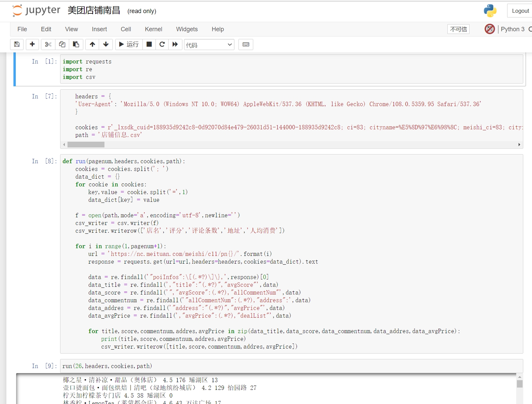
Task: Click the 'User-Agent' header line
Action: coord(278,104)
